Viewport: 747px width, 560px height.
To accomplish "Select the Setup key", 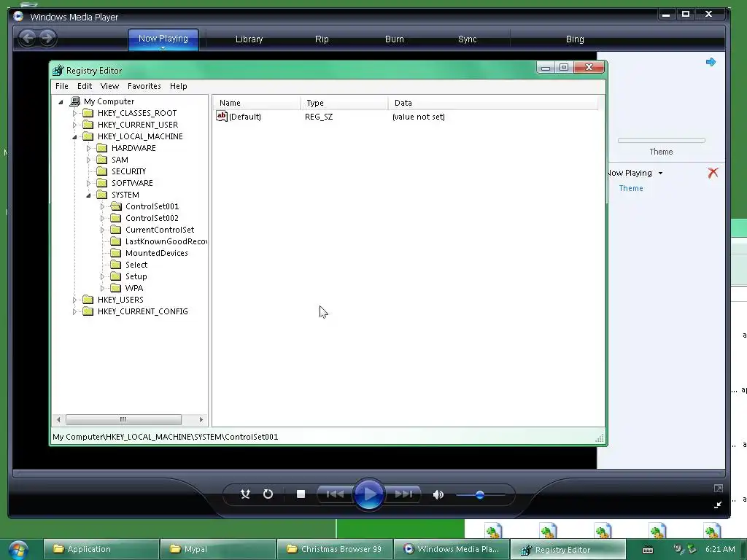I will (x=136, y=276).
